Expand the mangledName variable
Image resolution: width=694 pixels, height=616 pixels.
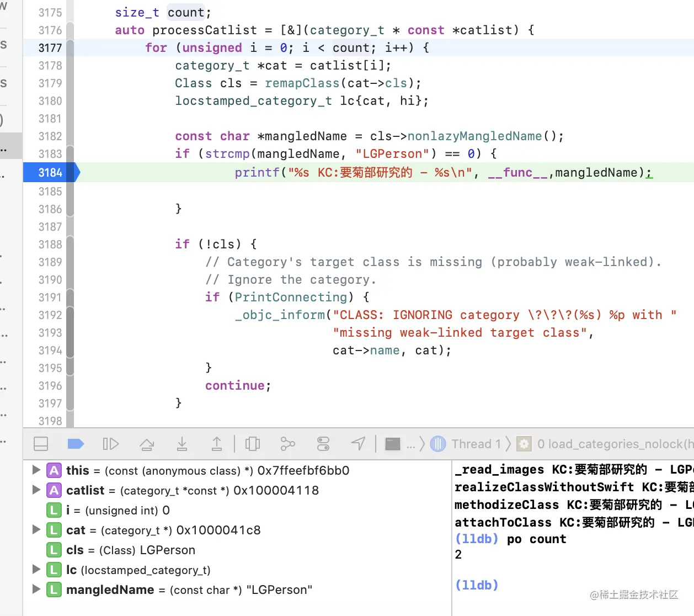tap(36, 590)
